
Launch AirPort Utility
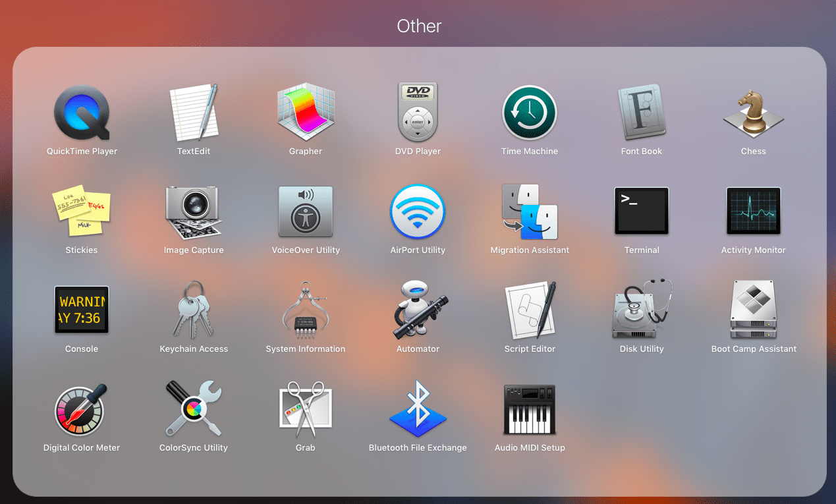418,211
